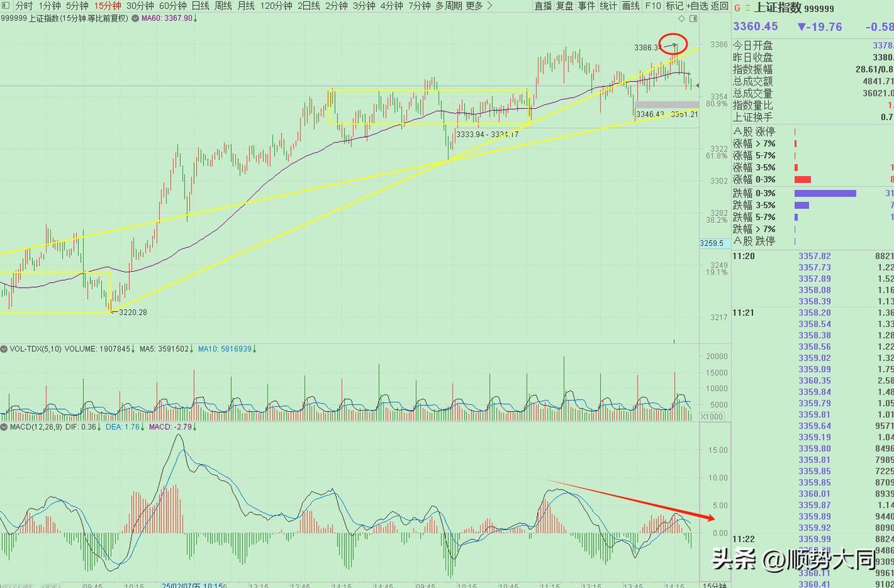Select the 3分钟 period tab
The height and width of the screenshot is (588, 894).
[x=364, y=6]
